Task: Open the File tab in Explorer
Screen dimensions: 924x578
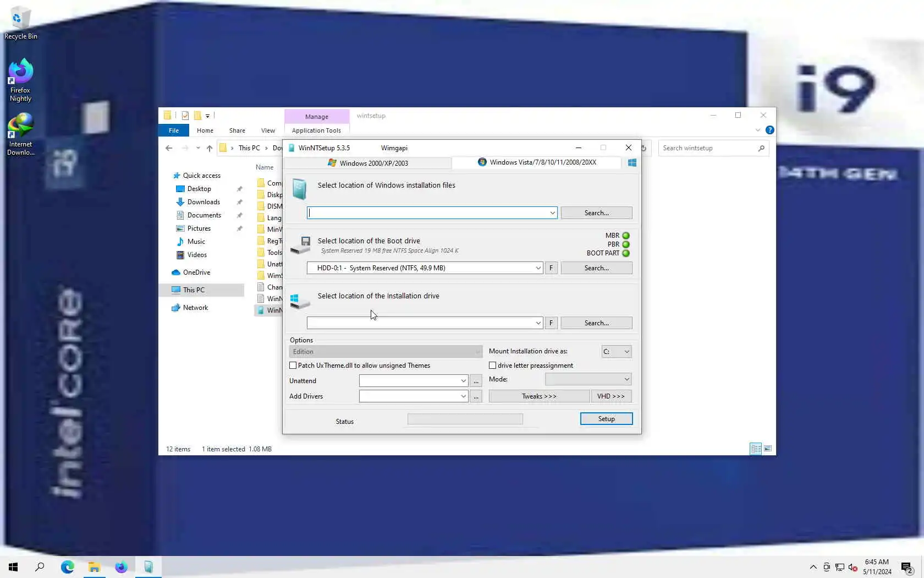Action: click(x=174, y=130)
